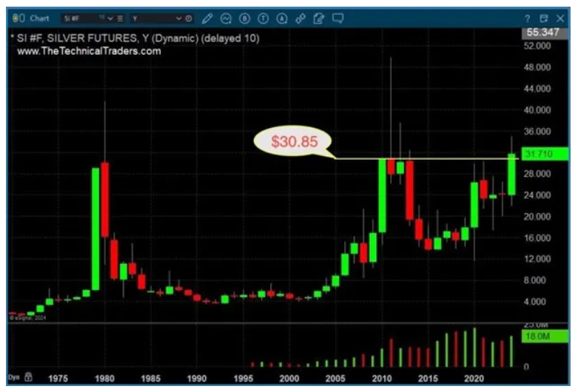Expand the Y interval dropdown arrow

point(178,17)
